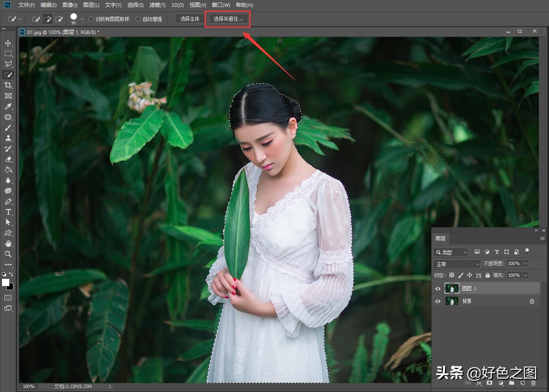Reset default foreground and background colors
549x392 pixels.
pos(4,274)
